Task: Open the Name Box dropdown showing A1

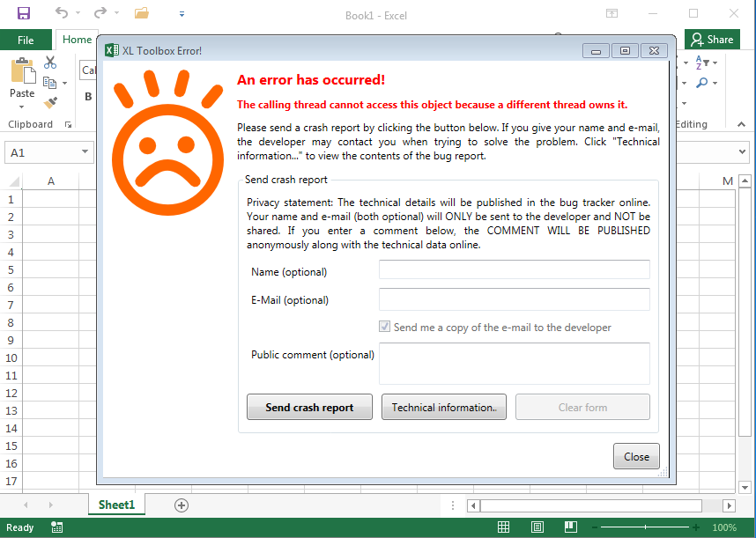Action: click(85, 151)
